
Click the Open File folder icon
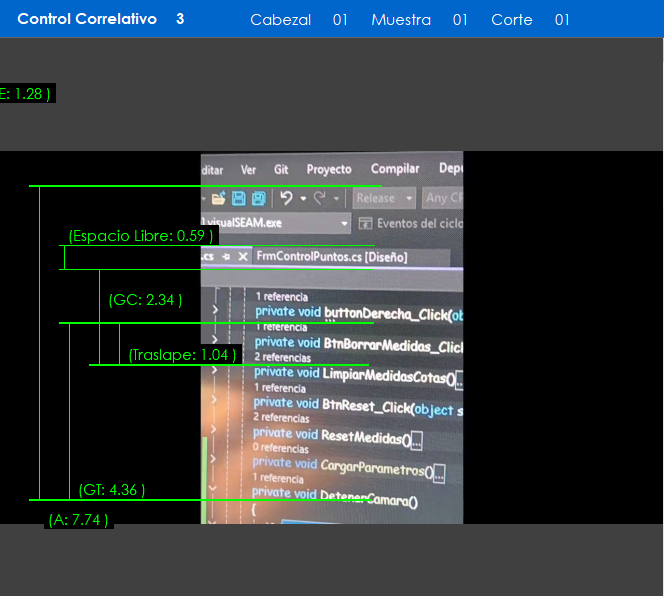pos(219,199)
